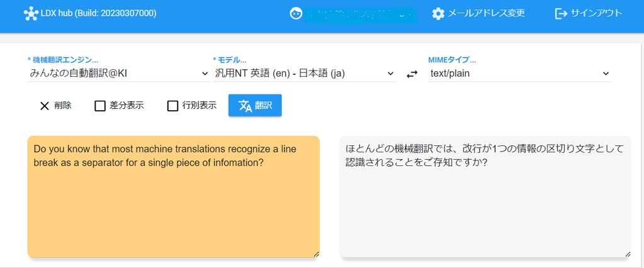The width and height of the screenshot is (644, 268).
Task: Click the blurred account name in header
Action: click(x=360, y=14)
